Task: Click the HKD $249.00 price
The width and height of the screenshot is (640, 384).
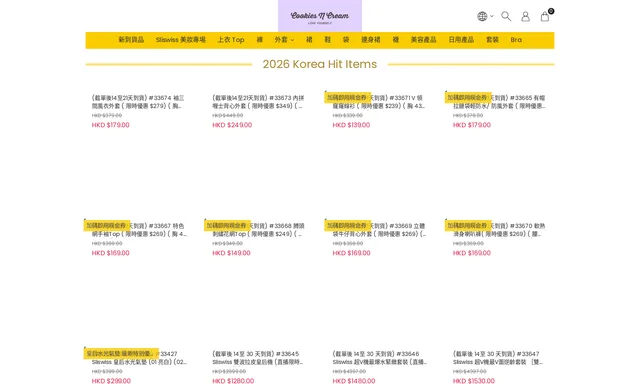Action: (x=232, y=125)
